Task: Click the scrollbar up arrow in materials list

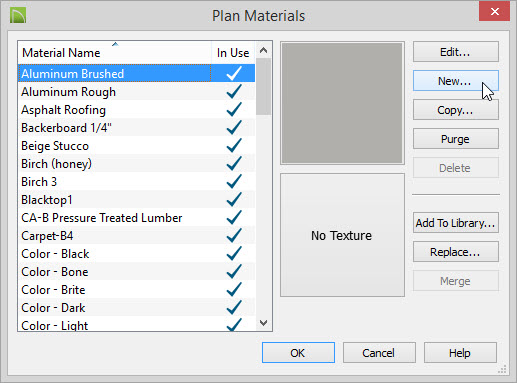Action: 264,50
